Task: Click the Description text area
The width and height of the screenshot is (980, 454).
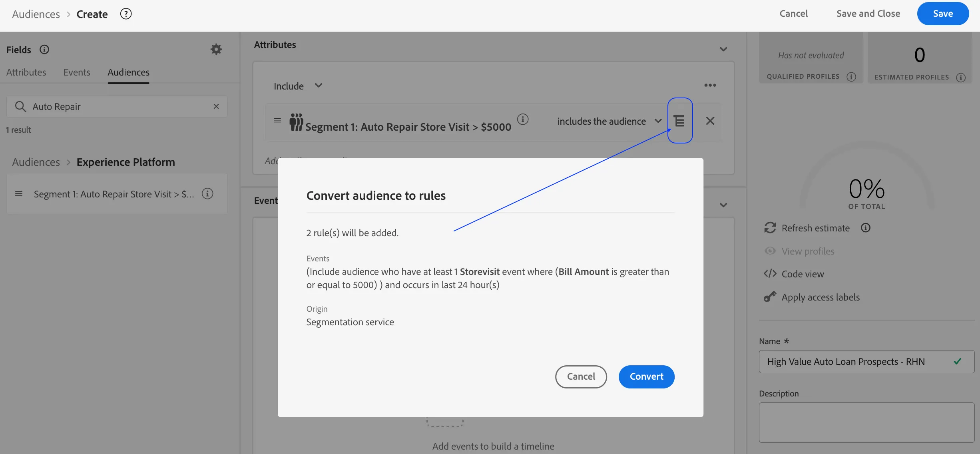Action: pos(866,422)
